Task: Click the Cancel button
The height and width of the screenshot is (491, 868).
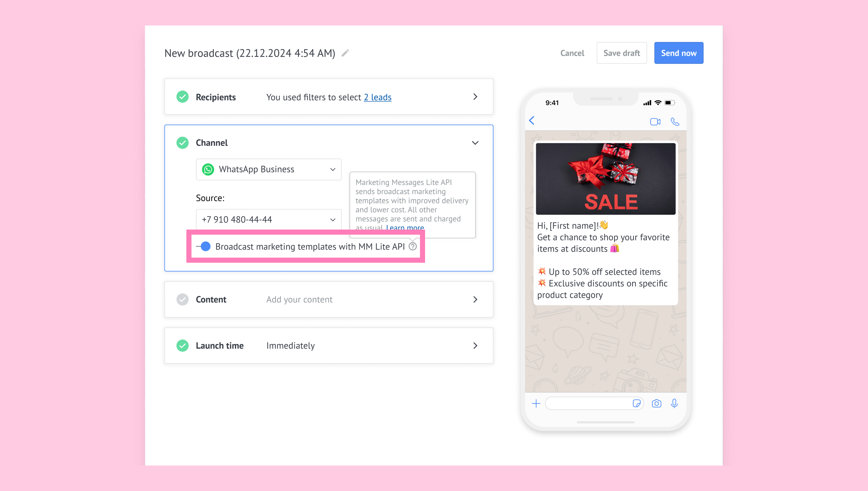Action: tap(572, 53)
